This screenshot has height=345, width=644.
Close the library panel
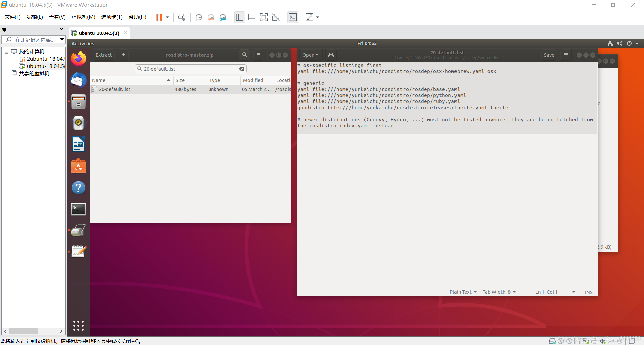(61, 30)
